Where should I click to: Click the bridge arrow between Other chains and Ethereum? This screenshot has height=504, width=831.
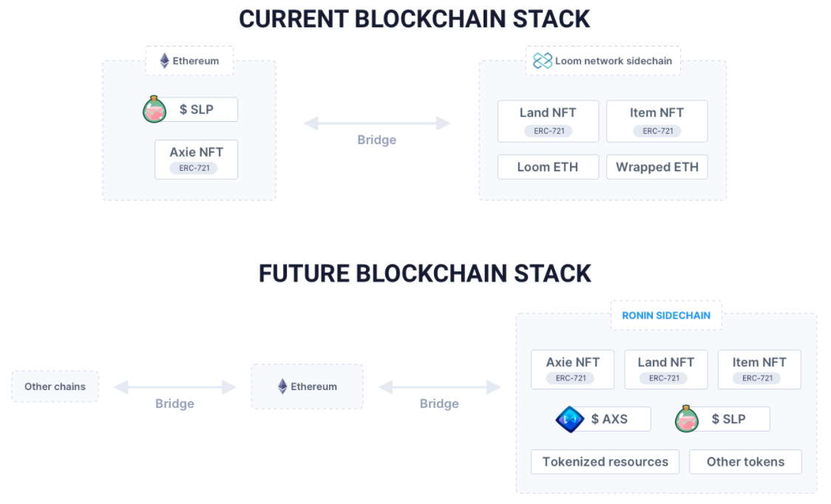tap(175, 387)
